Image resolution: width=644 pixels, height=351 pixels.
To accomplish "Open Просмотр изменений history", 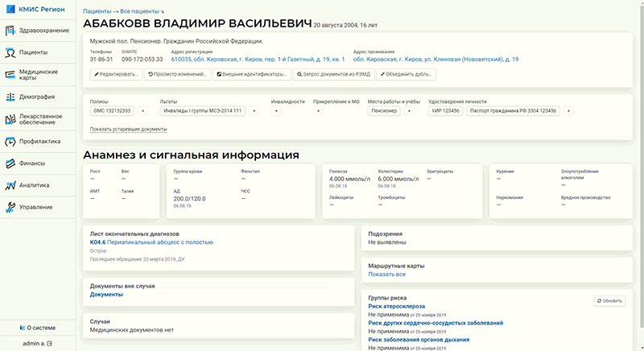I will [177, 74].
